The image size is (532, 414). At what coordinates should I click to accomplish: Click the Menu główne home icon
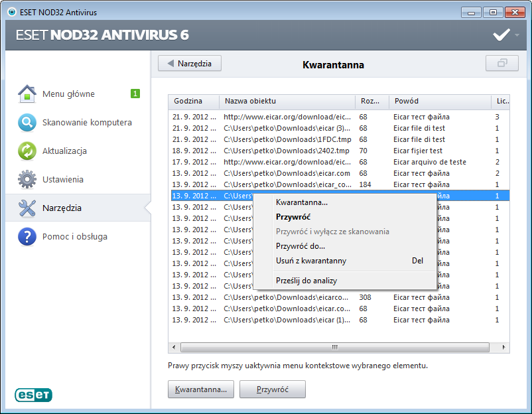click(27, 94)
